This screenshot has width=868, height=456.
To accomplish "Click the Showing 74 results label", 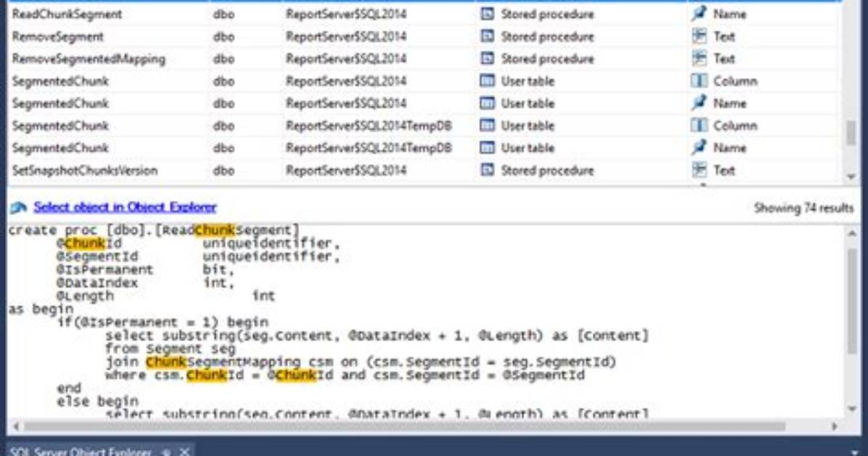I will pos(804,208).
